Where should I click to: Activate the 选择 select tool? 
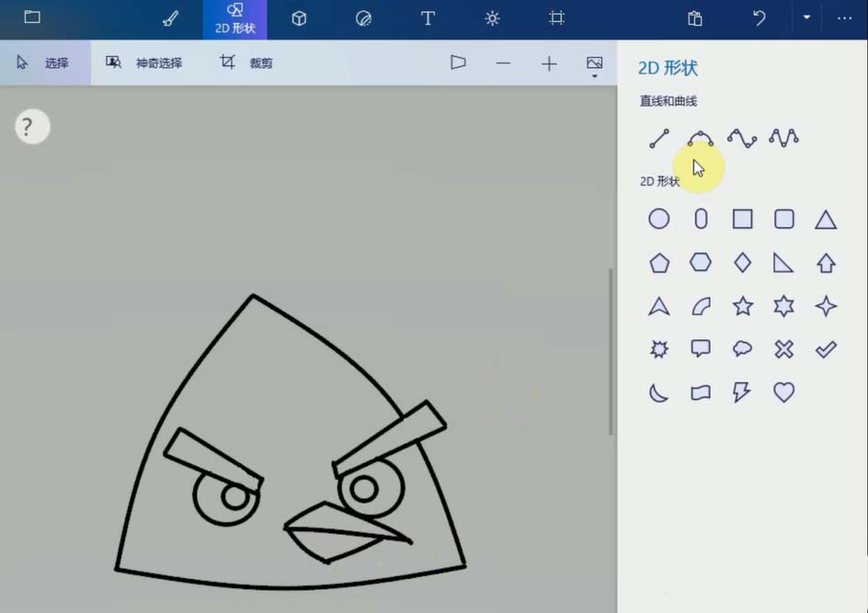43,62
